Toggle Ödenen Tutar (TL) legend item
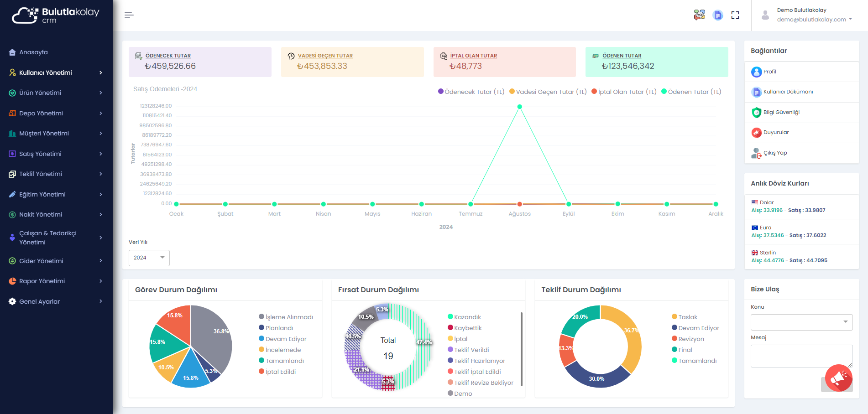 click(x=691, y=92)
